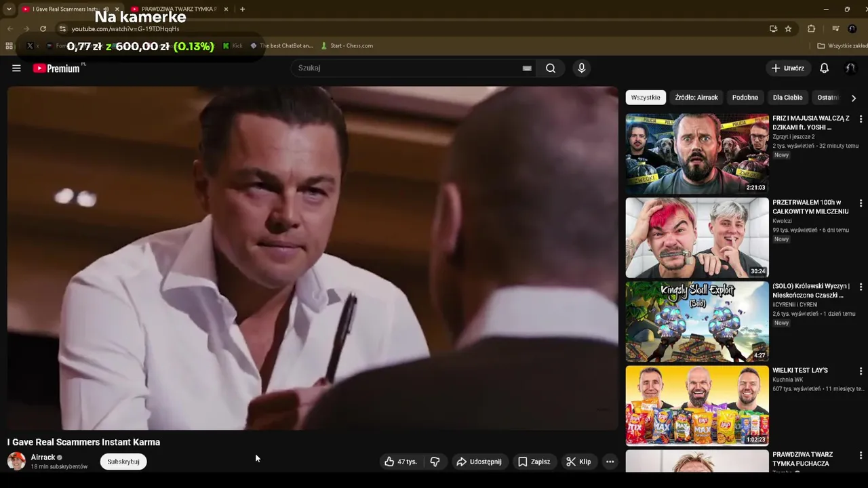Open more actions ellipsis under video
Viewport: 868px width, 488px height.
[610, 462]
